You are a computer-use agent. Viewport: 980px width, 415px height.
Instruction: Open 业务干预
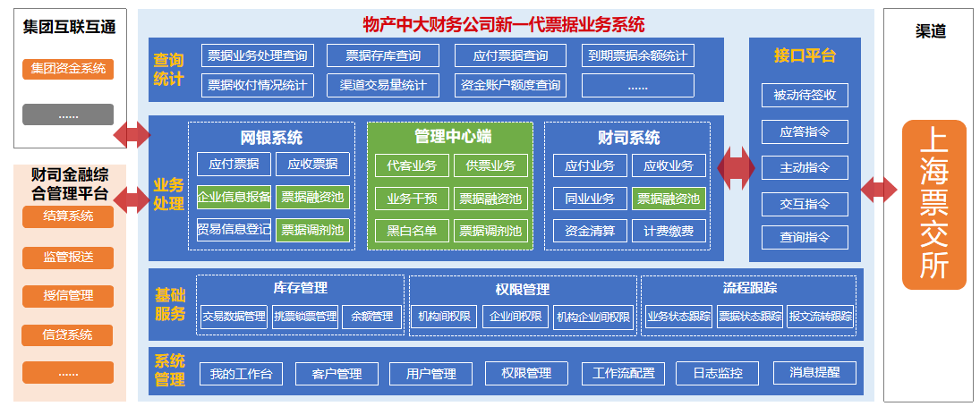[412, 199]
